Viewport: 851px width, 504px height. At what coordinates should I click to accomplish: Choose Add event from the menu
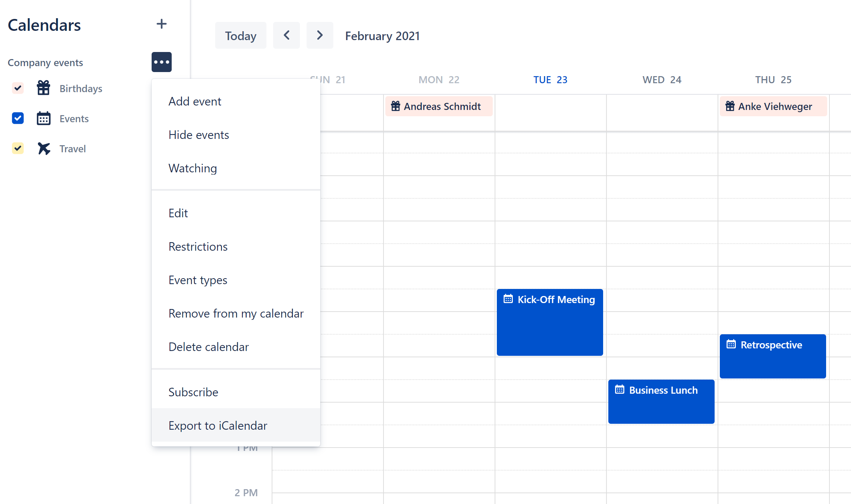click(x=195, y=101)
